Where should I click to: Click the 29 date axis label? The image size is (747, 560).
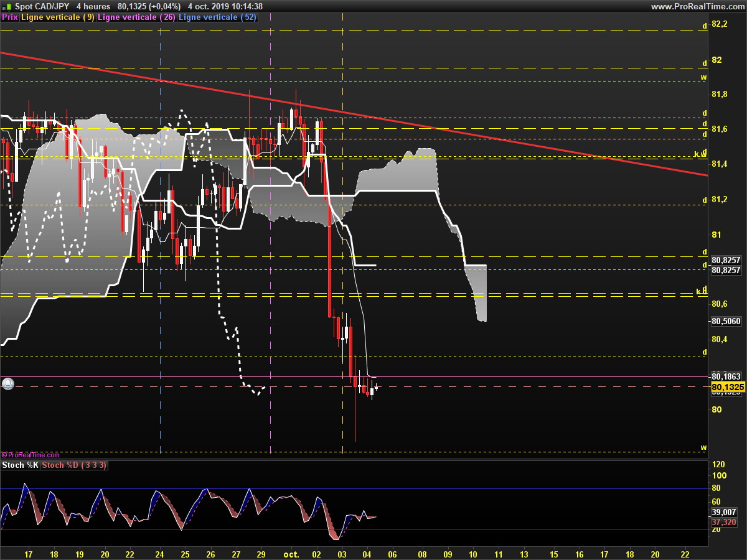tap(261, 553)
